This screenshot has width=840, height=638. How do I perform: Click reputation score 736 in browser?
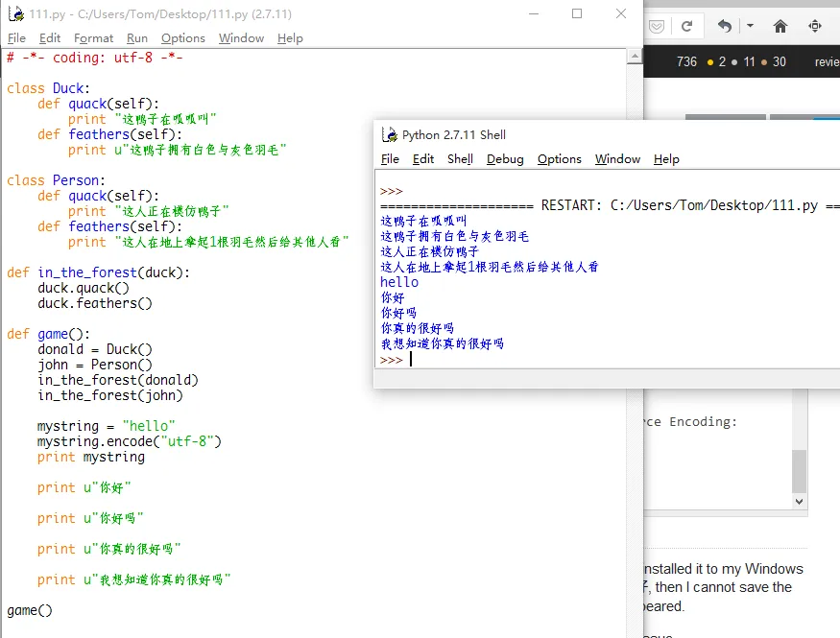click(x=686, y=62)
